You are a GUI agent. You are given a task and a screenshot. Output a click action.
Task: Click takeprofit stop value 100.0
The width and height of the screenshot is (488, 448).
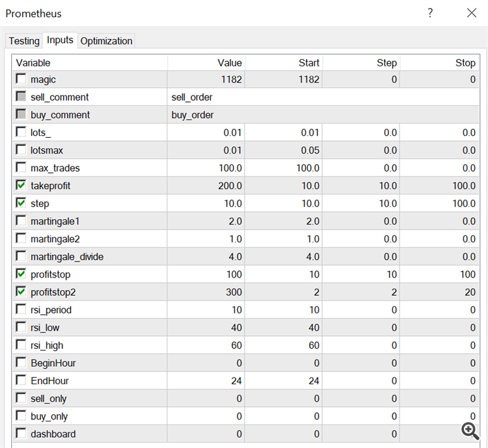tap(464, 186)
